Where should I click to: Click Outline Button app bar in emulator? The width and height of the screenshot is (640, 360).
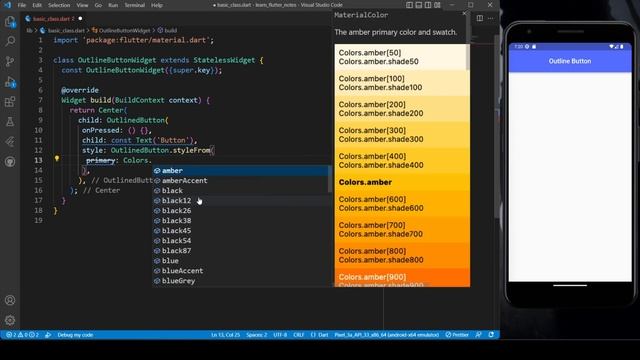point(570,61)
